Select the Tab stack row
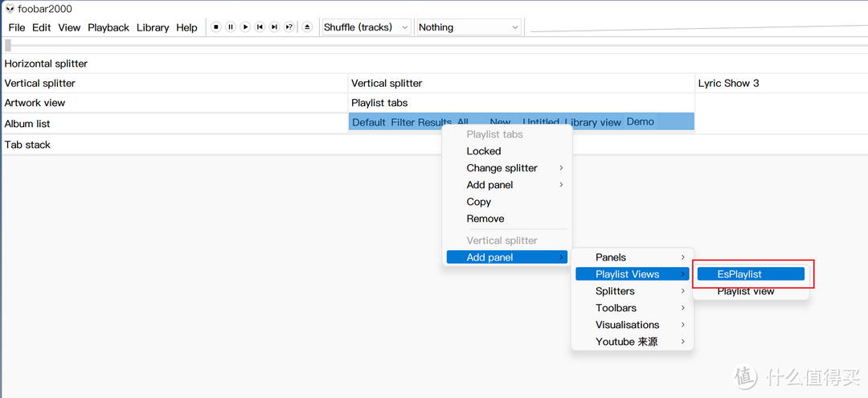868x398 pixels. pos(435,145)
